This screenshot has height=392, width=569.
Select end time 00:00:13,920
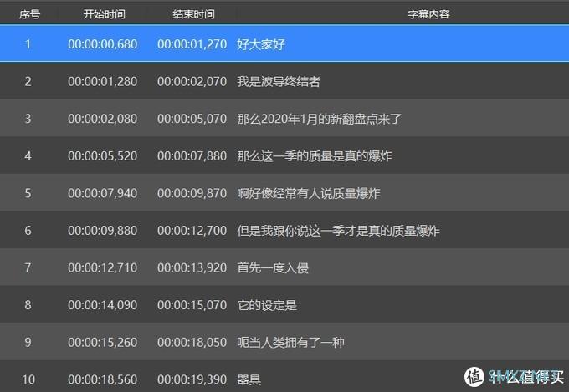[192, 268]
